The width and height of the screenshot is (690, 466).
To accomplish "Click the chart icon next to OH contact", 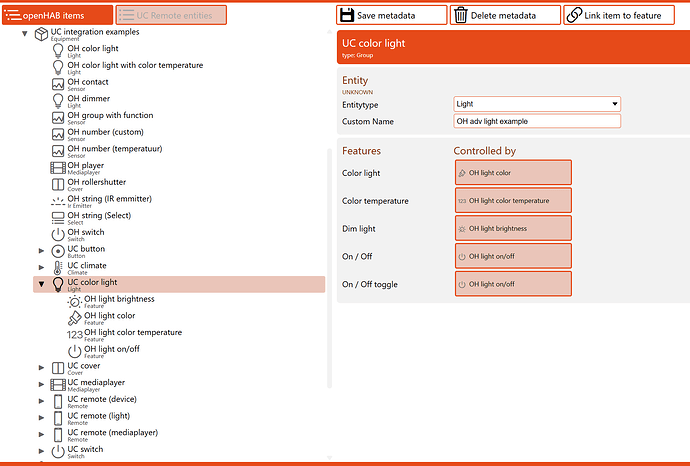I will click(58, 84).
